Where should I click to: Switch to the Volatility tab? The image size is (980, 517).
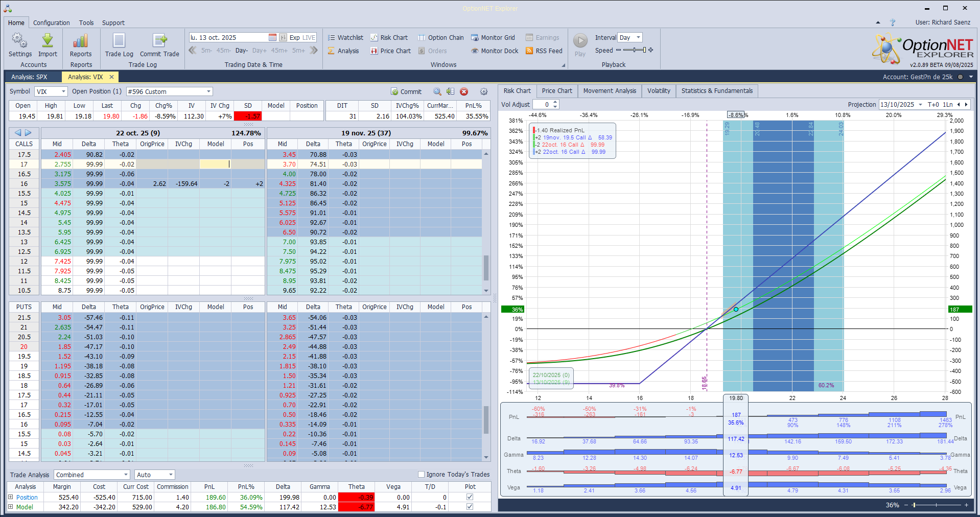pyautogui.click(x=659, y=91)
